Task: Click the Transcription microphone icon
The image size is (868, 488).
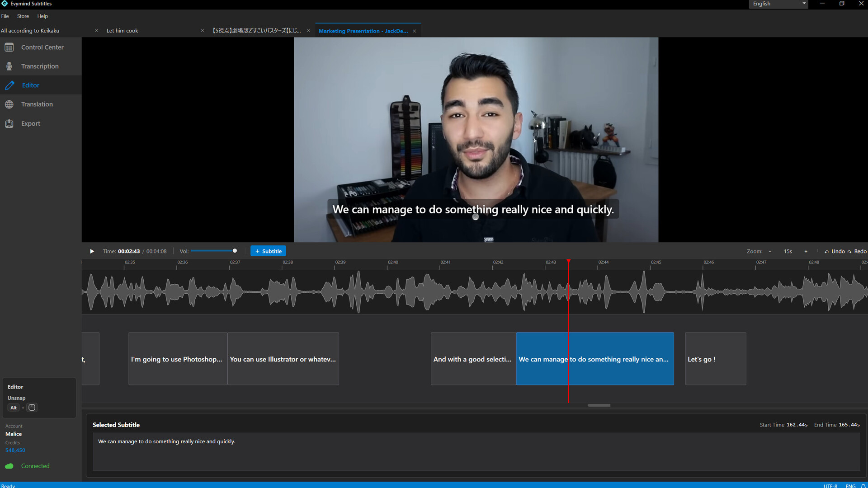Action: [x=9, y=66]
